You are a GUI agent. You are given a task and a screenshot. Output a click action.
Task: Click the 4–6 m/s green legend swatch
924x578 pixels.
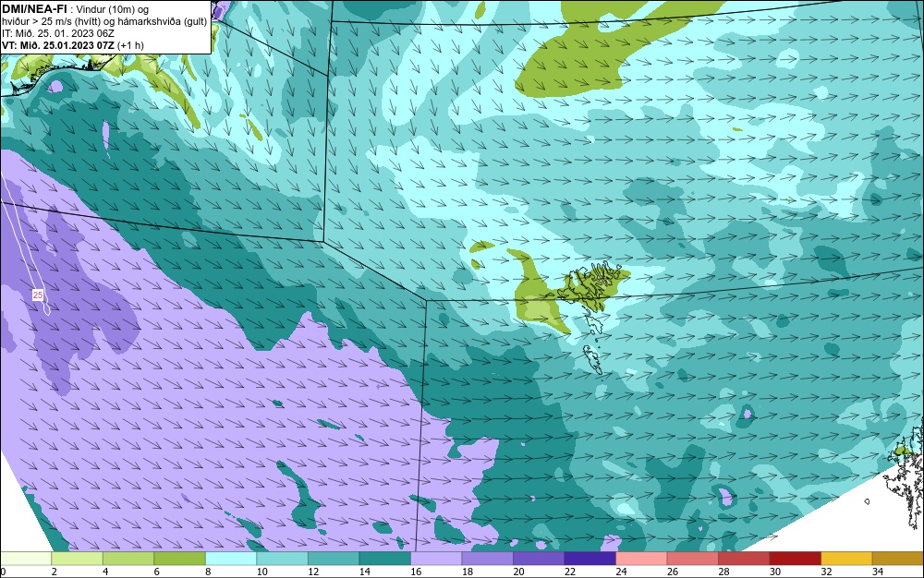tap(128, 559)
